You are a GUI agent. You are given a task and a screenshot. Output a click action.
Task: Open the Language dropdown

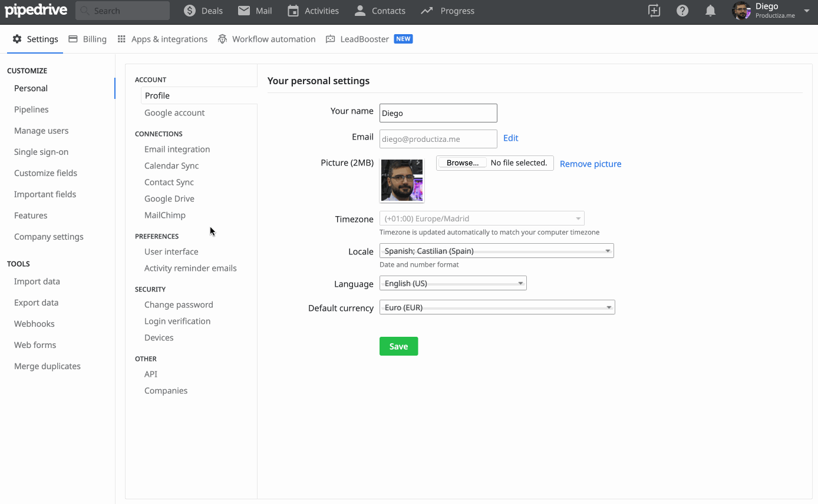pos(453,283)
